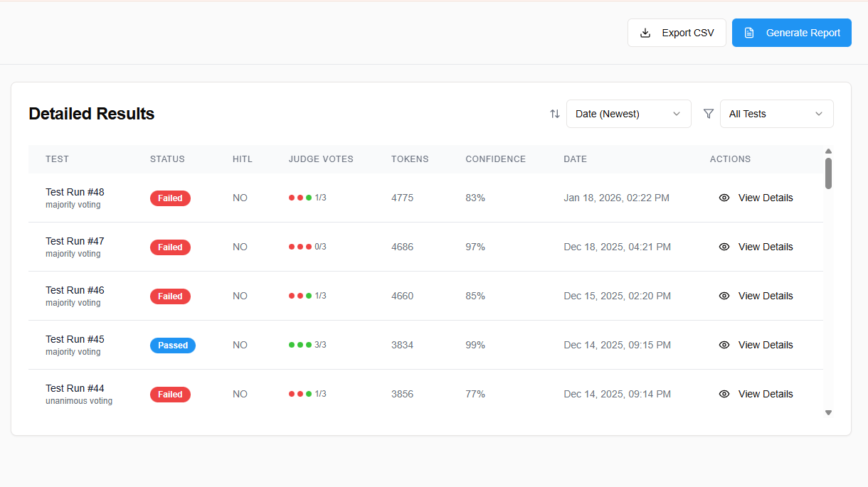Select the Test Run #44 row name

tap(75, 388)
